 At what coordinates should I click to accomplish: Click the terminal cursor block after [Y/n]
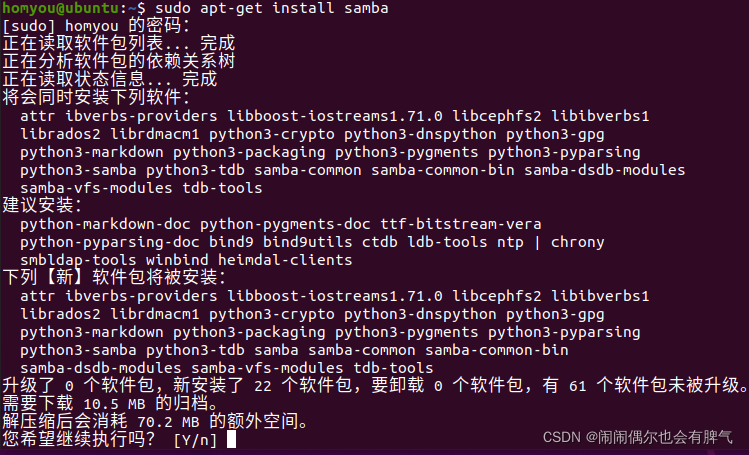(232, 439)
